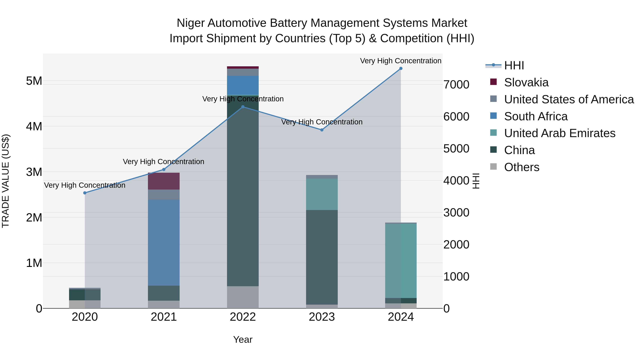Click the South Africa blue color swatch
Screen dimensions: 644x362
494,116
